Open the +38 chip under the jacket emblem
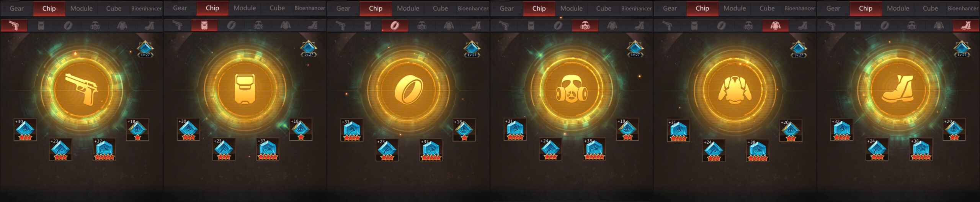This screenshot has width=980, height=202. (x=758, y=150)
